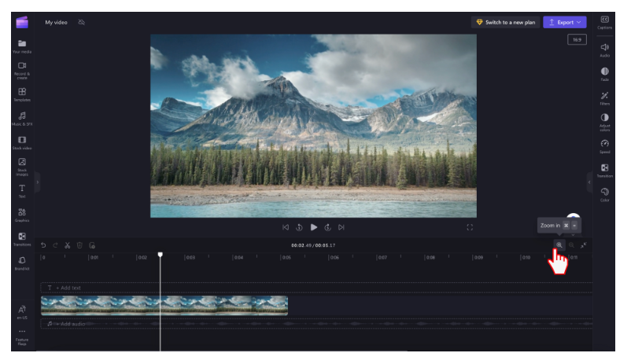Screen dimensions: 631x364
Task: Click the playhead marker on timeline
Action: [161, 255]
